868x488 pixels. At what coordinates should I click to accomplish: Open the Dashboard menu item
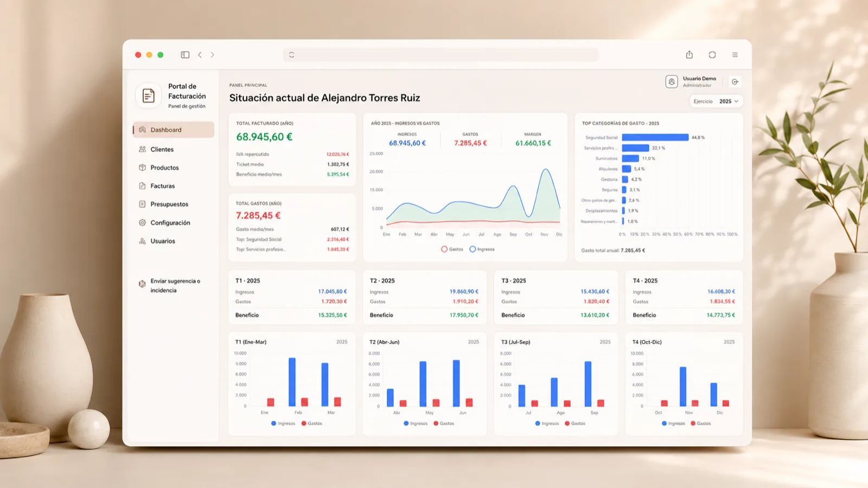[x=174, y=130]
